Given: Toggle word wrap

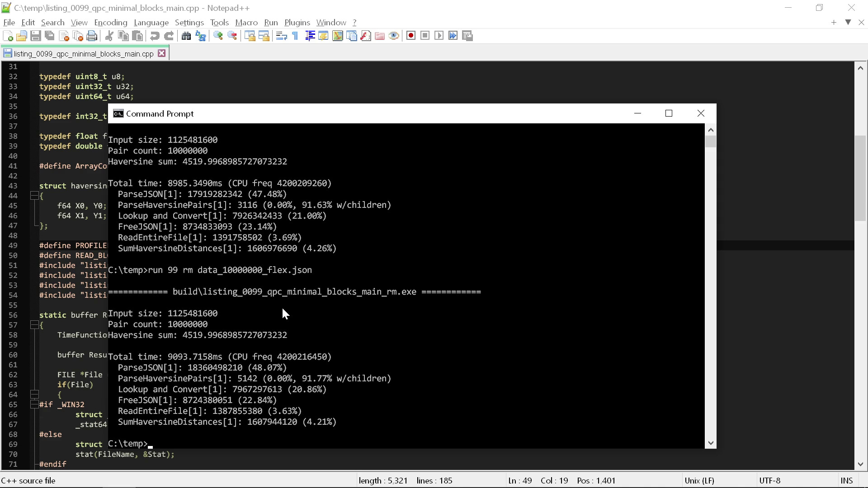Looking at the screenshot, I should pos(281,36).
